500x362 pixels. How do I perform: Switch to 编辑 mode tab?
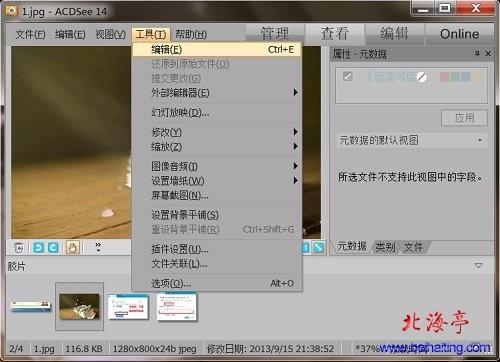click(395, 34)
